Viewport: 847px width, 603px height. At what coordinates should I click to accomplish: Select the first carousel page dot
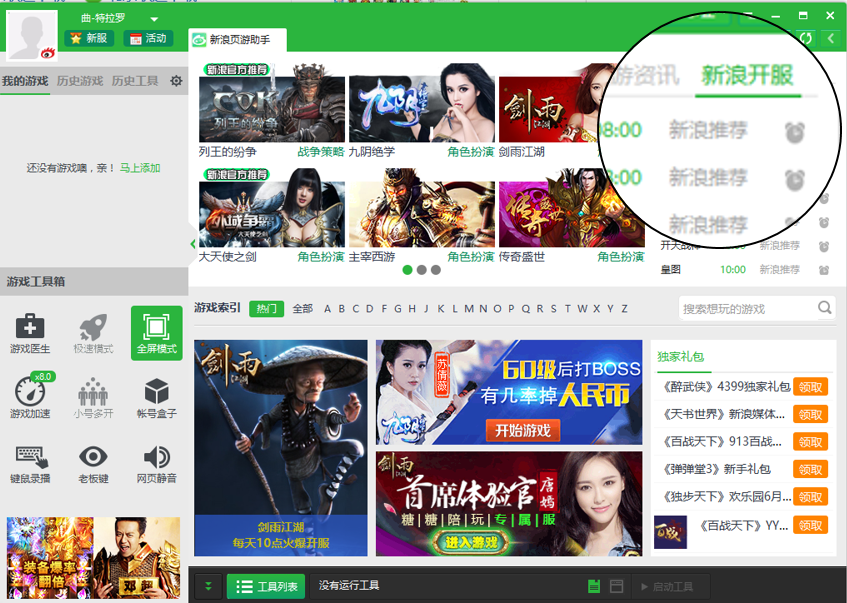[407, 270]
